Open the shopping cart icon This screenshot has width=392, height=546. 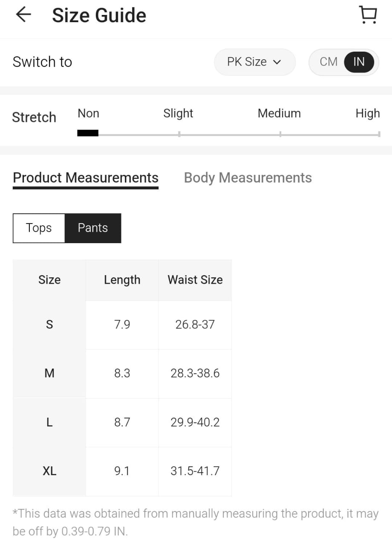point(368,15)
